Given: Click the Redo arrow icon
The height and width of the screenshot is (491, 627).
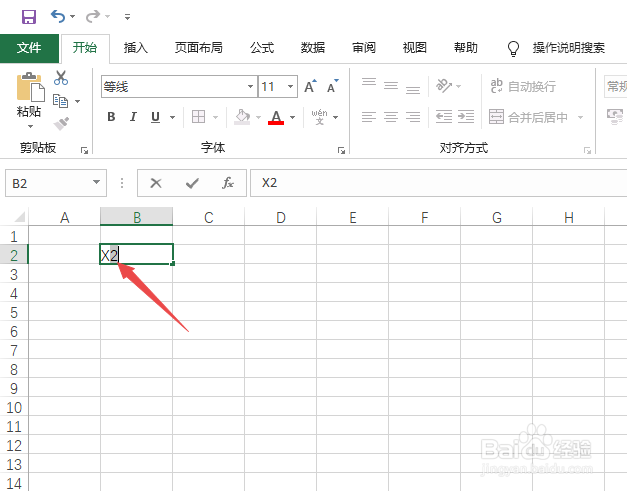Looking at the screenshot, I should click(93, 16).
